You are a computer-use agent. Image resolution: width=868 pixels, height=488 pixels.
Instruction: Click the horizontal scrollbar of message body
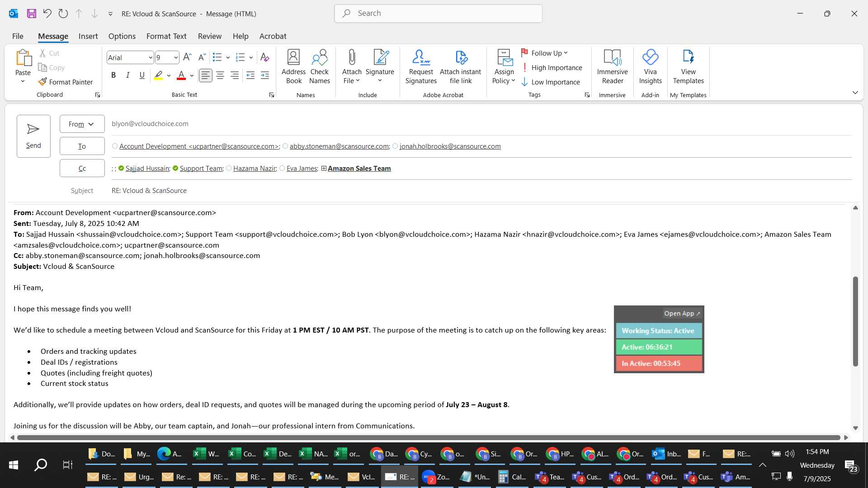tap(429, 437)
